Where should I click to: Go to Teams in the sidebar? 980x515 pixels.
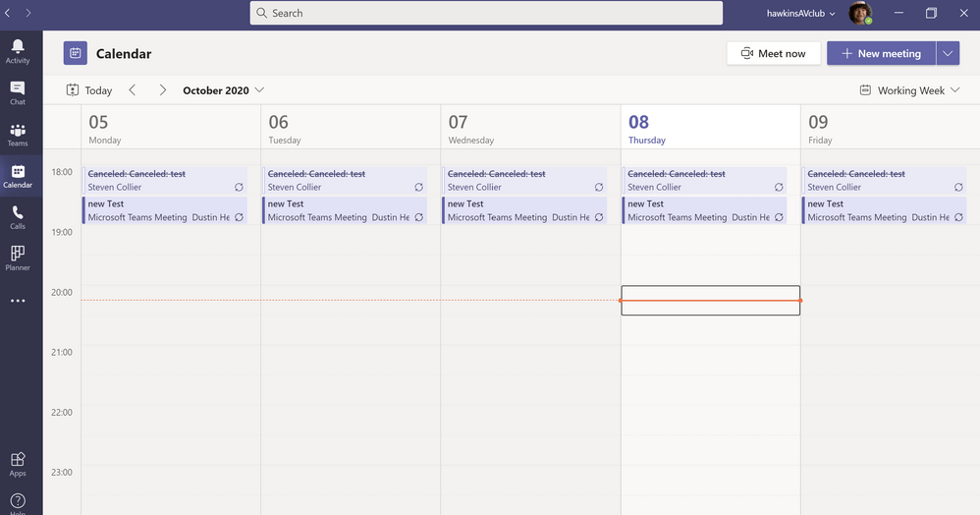(18, 135)
